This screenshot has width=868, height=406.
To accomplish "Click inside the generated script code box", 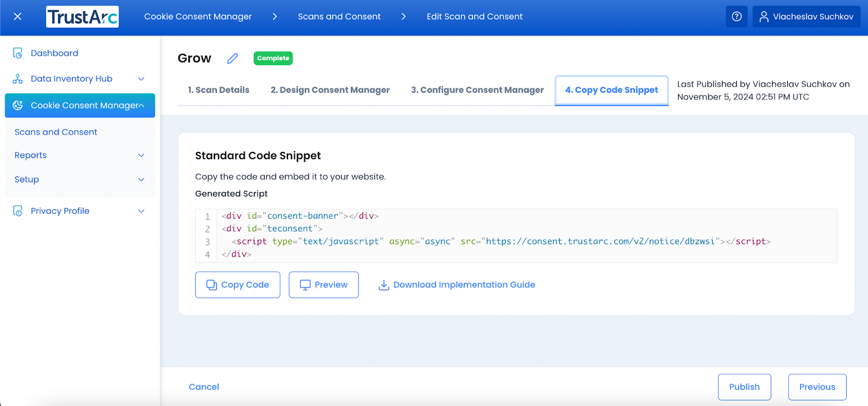I will (515, 236).
